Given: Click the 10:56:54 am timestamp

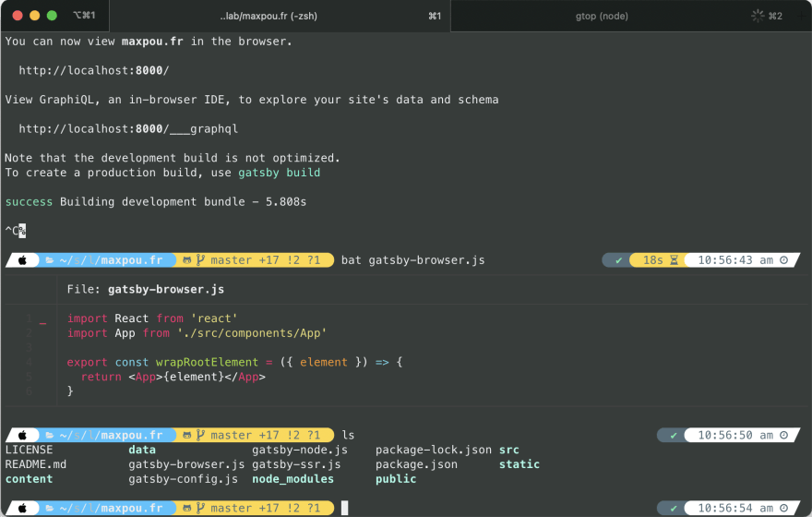Looking at the screenshot, I should [x=735, y=508].
